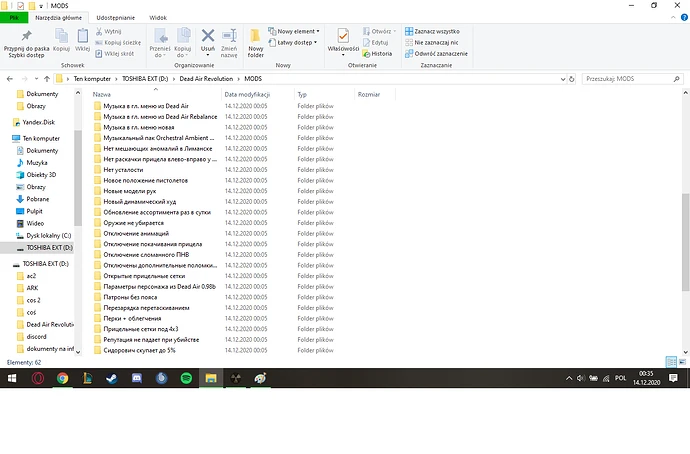Click the Zmień nazwę rename icon
Viewport: 690px width, 454px height.
pyautogui.click(x=229, y=43)
